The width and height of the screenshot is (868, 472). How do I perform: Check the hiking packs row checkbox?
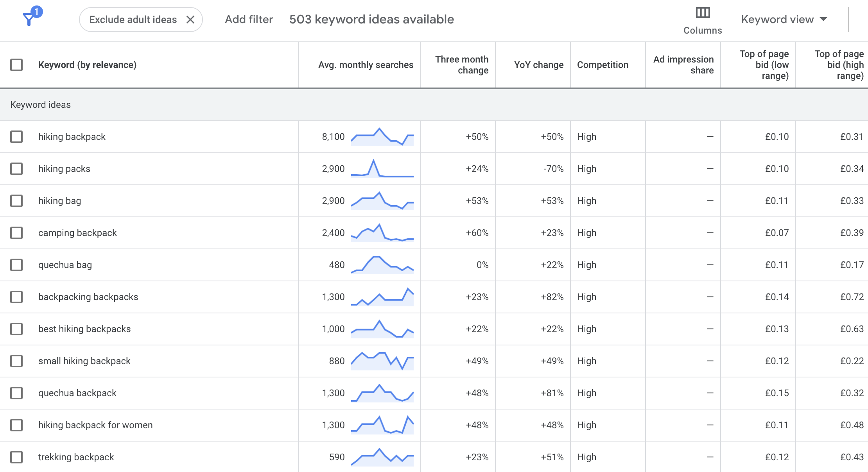coord(16,169)
